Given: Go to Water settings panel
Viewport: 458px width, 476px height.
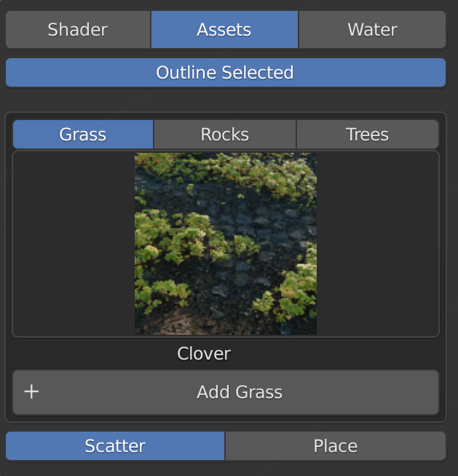Looking at the screenshot, I should (x=372, y=30).
